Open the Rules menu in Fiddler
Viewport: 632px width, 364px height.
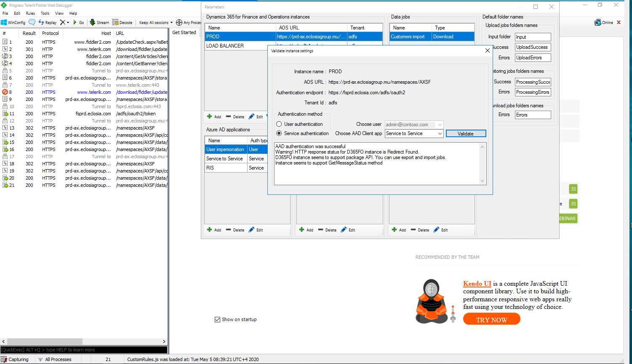pos(30,13)
